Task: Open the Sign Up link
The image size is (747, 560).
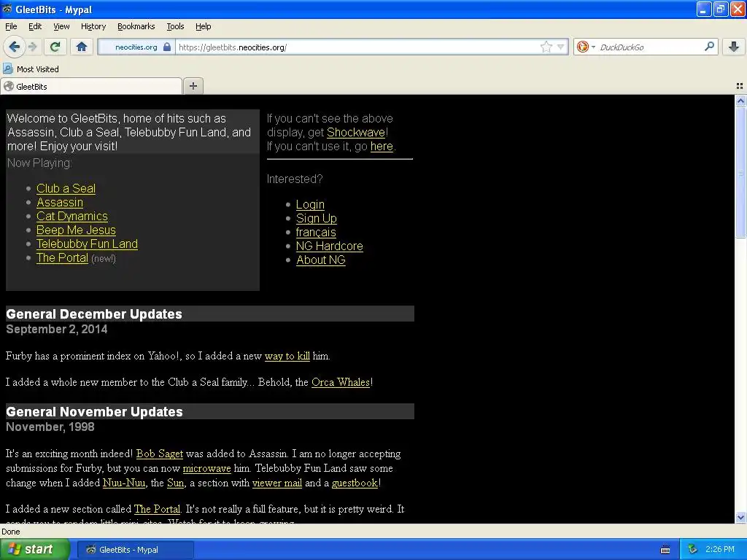Action: [317, 218]
